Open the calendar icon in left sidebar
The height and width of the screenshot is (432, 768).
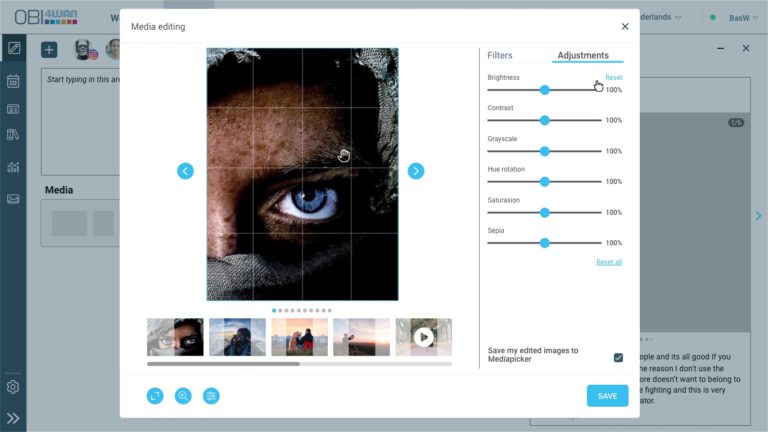tap(13, 81)
